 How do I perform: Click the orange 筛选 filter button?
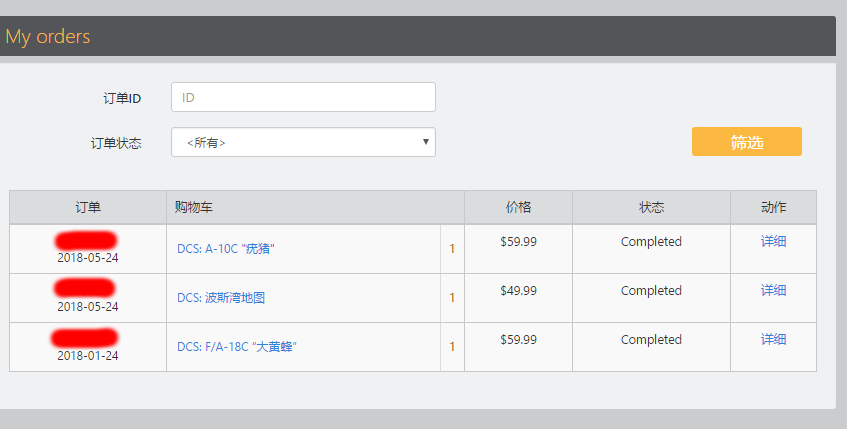(x=747, y=142)
